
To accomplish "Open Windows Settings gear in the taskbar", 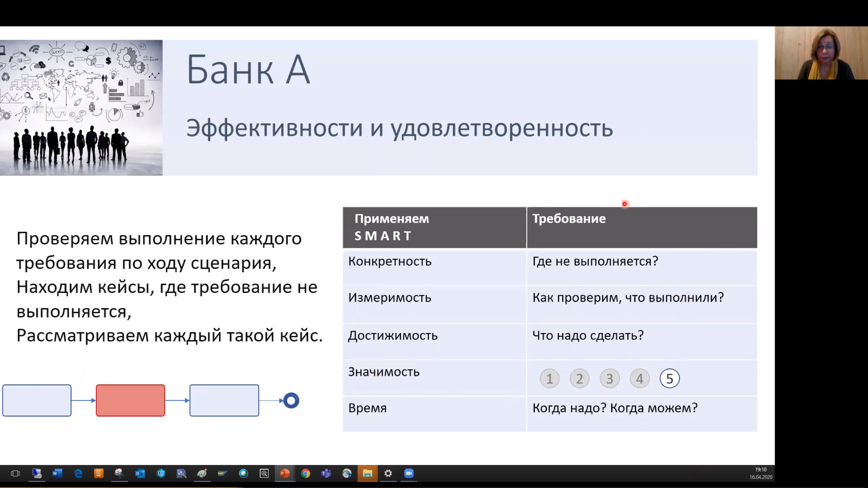I will click(388, 473).
